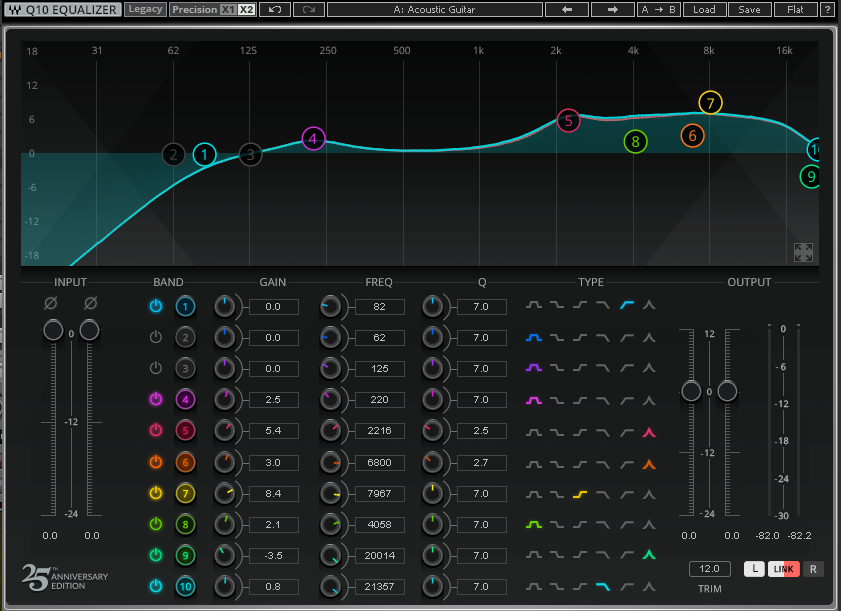The height and width of the screenshot is (611, 841).
Task: Set band 7 type to high shelf
Action: point(580,494)
